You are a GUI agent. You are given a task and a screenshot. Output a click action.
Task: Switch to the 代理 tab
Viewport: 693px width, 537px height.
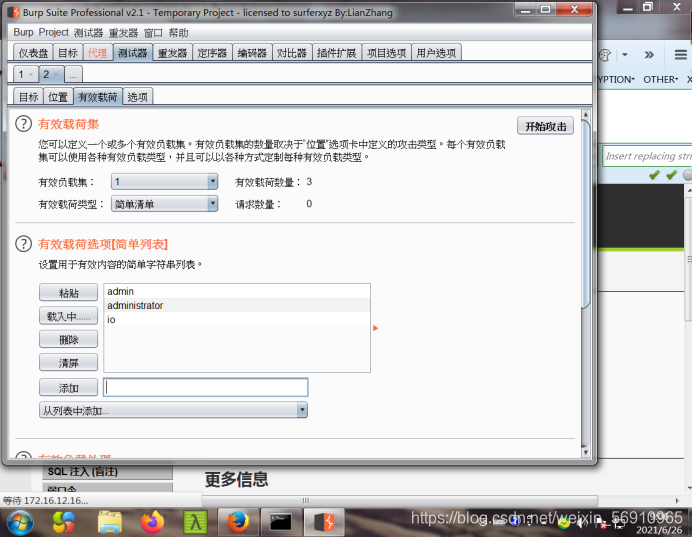coord(98,53)
